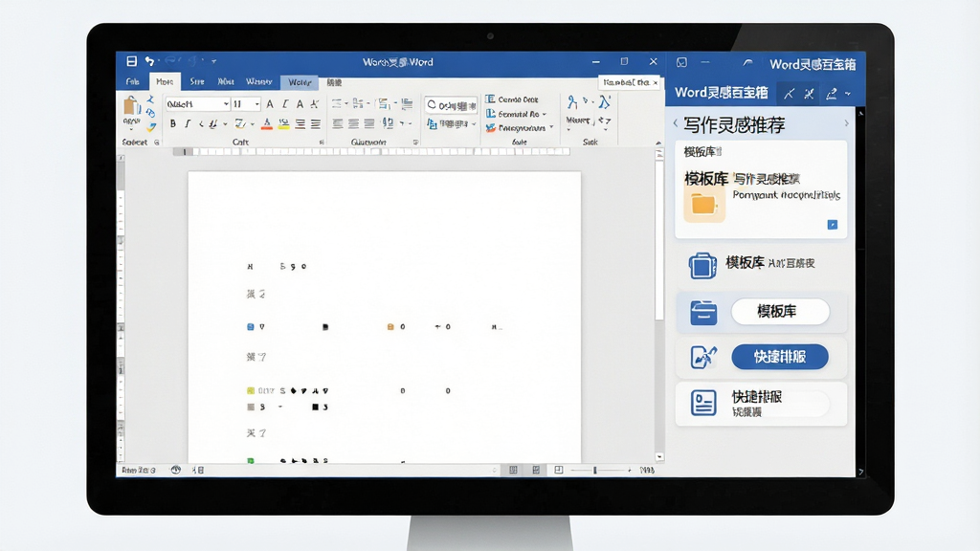
Task: Click the bullet list icon
Action: click(x=338, y=103)
